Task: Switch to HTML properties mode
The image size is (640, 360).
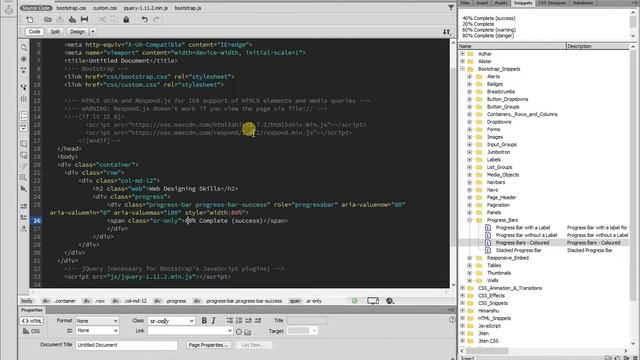Action: coord(31,321)
